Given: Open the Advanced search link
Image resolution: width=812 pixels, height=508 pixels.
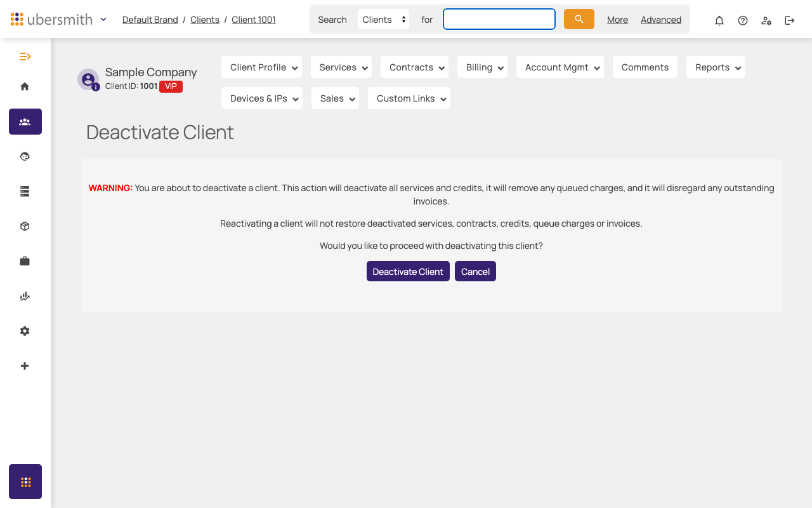Looking at the screenshot, I should tap(661, 20).
